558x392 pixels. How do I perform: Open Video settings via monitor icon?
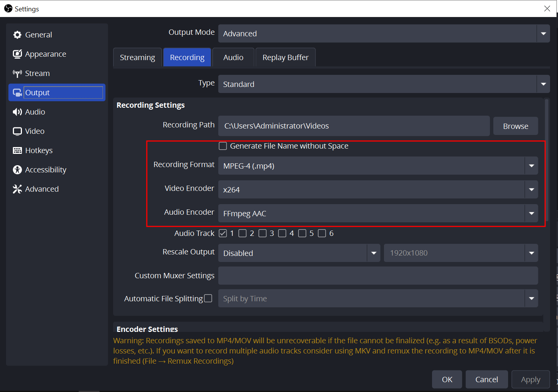click(x=17, y=131)
